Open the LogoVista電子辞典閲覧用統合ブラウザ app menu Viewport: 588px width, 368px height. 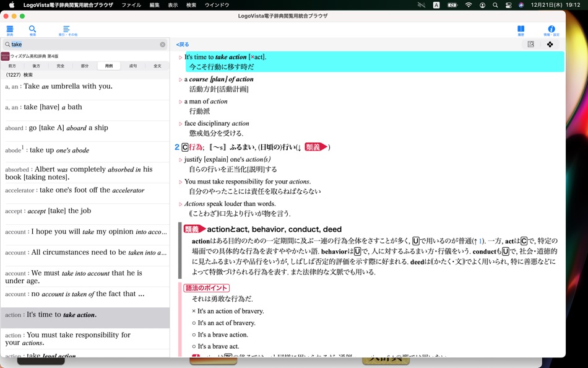pos(68,5)
